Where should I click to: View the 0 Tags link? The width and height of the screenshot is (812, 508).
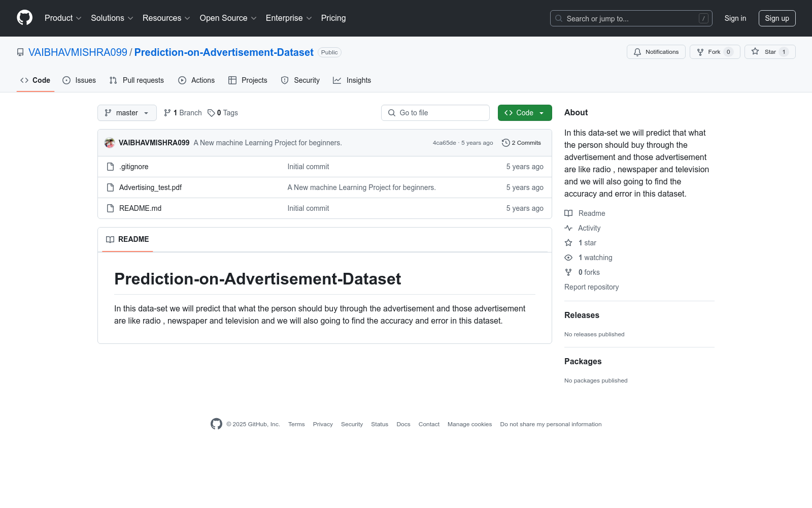pyautogui.click(x=223, y=113)
